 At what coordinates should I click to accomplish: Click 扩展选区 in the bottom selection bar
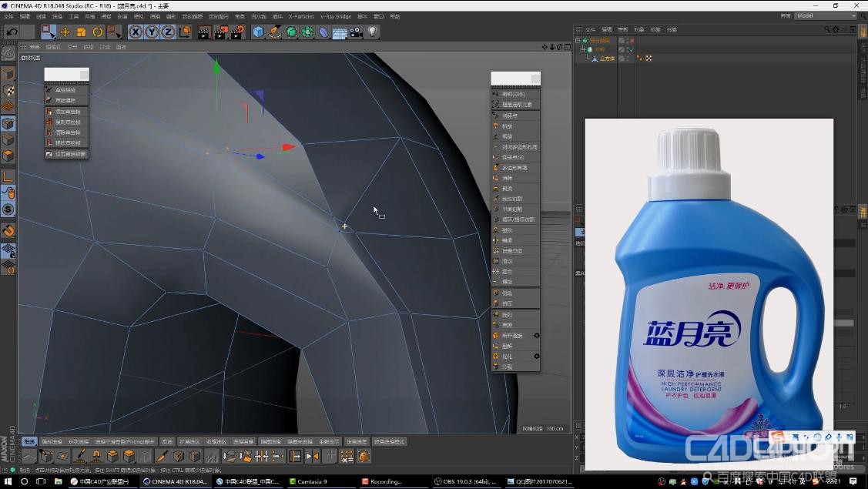[189, 441]
